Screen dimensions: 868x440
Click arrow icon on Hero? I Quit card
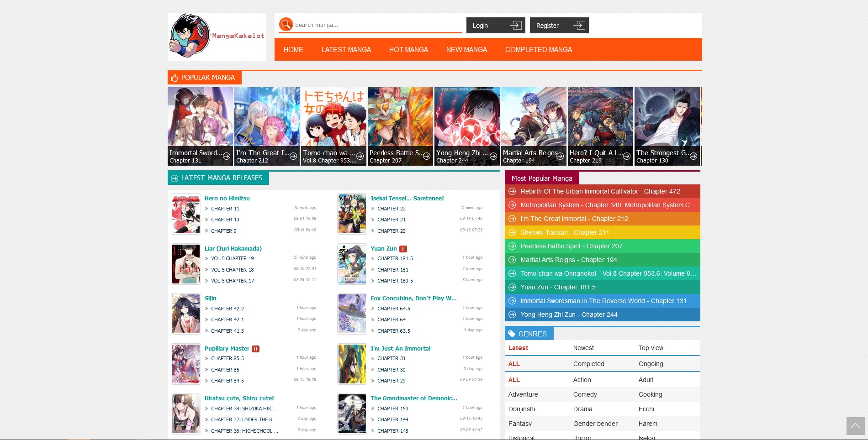coord(627,156)
